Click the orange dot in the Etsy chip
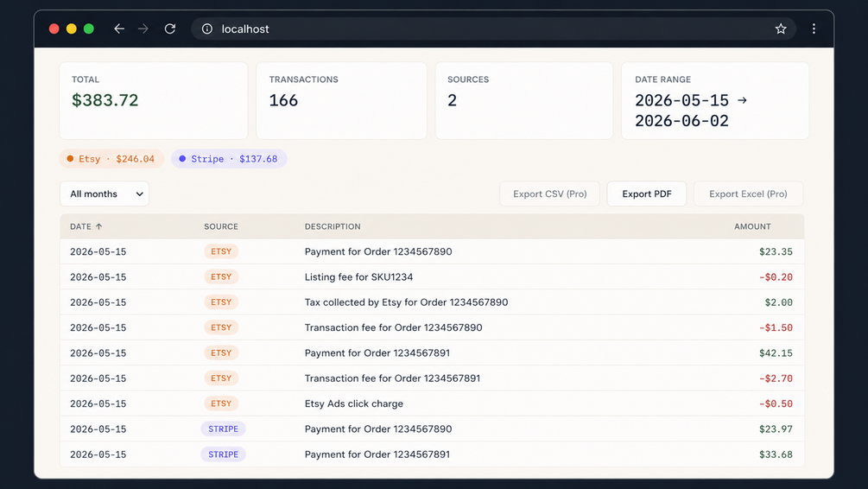Screen dimensions: 868x489 (70, 159)
